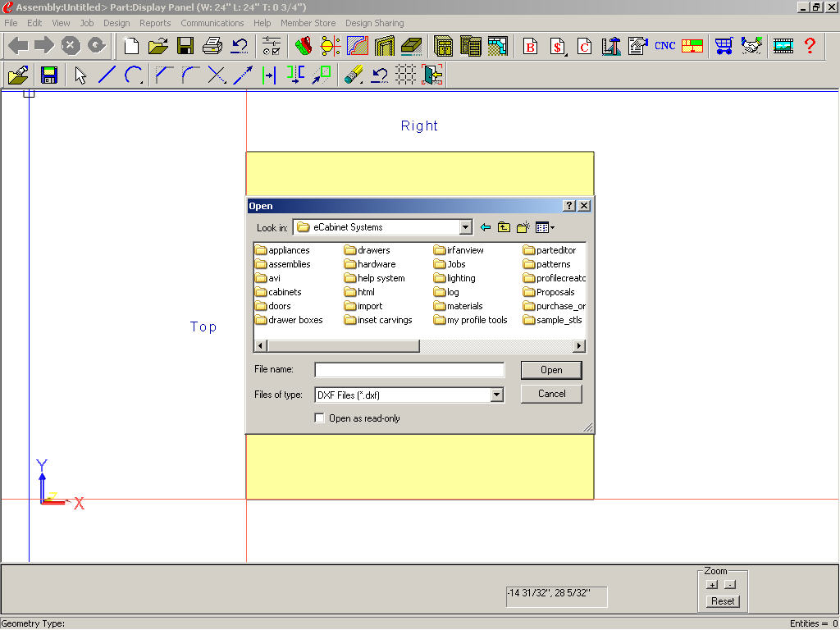840x630 pixels.
Task: Select the arc drawing tool
Action: [134, 75]
